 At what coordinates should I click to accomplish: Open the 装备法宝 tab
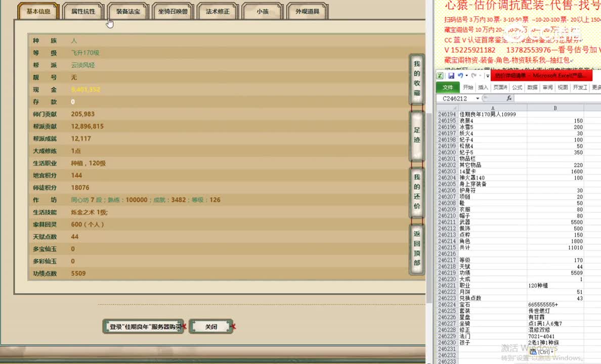pos(128,12)
